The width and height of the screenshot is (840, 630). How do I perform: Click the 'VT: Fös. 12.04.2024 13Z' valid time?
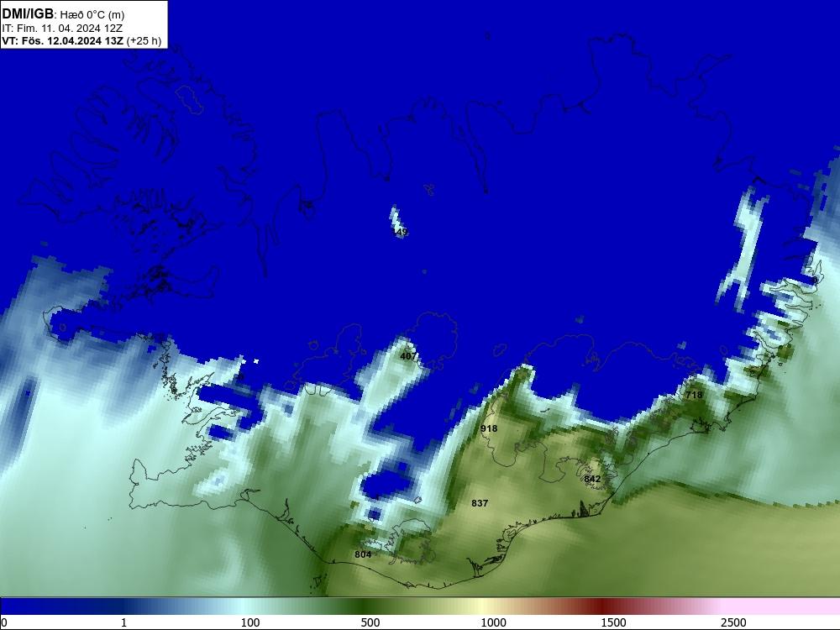click(x=63, y=41)
